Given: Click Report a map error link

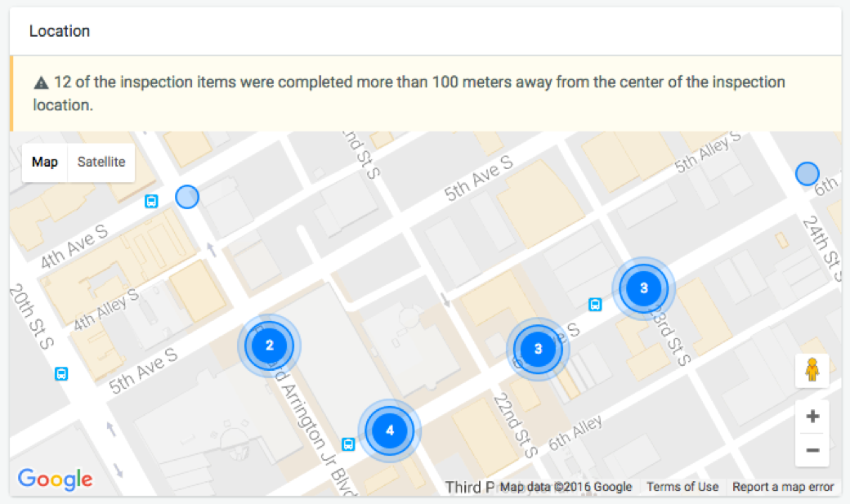Looking at the screenshot, I should point(783,487).
